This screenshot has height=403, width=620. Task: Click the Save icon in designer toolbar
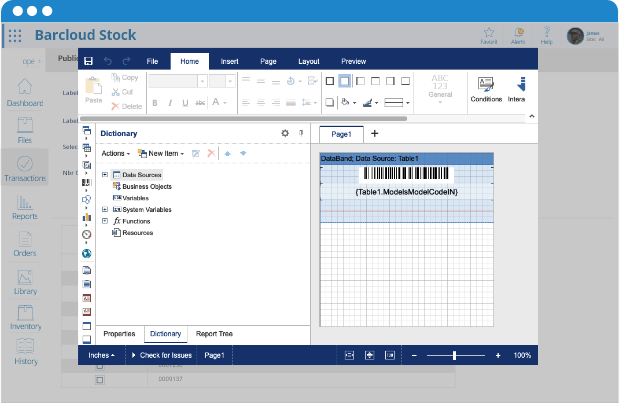click(89, 61)
